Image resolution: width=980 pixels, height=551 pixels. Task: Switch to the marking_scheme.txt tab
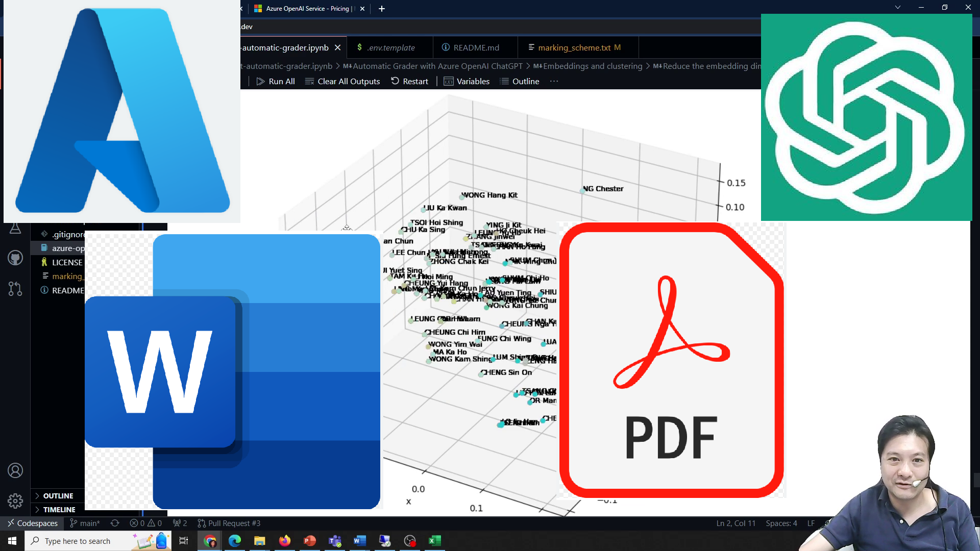coord(574,47)
